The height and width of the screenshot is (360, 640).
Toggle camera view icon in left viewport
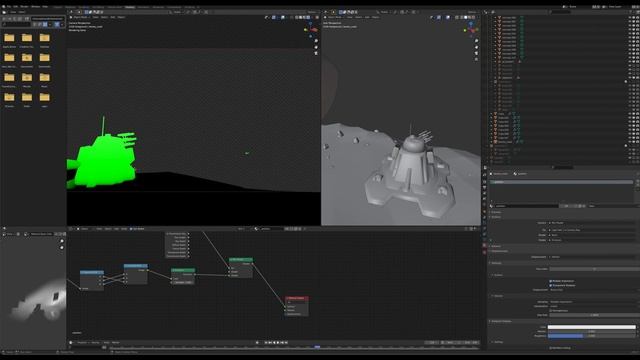[x=316, y=53]
